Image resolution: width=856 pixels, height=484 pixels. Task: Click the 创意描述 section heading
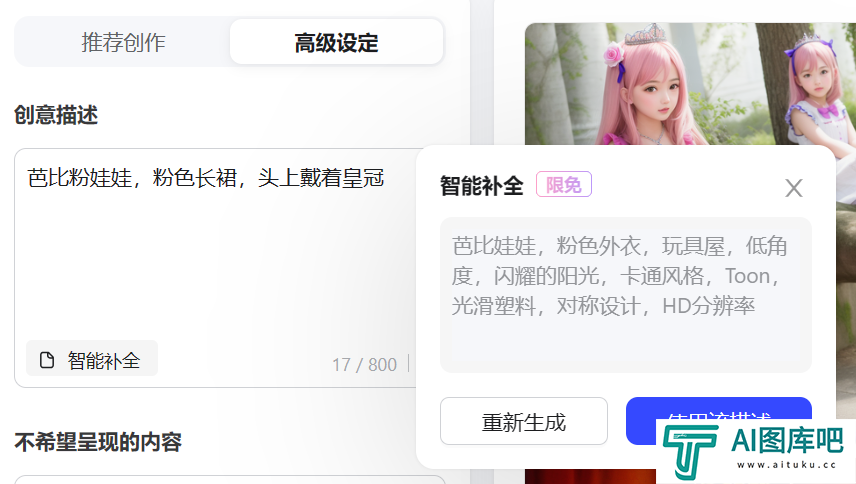coord(56,115)
